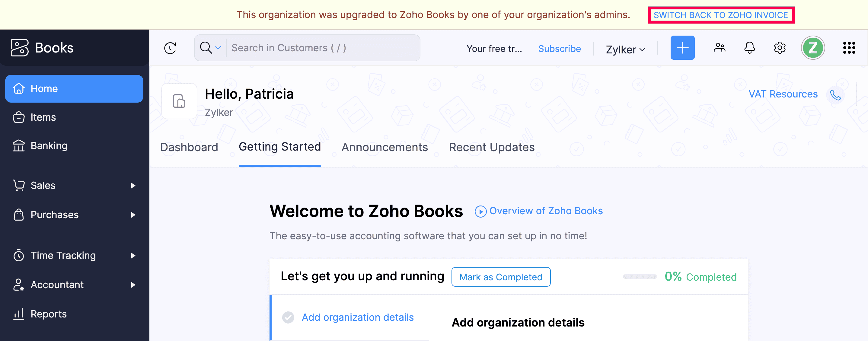
Task: Select the Getting Started tab
Action: tap(280, 147)
